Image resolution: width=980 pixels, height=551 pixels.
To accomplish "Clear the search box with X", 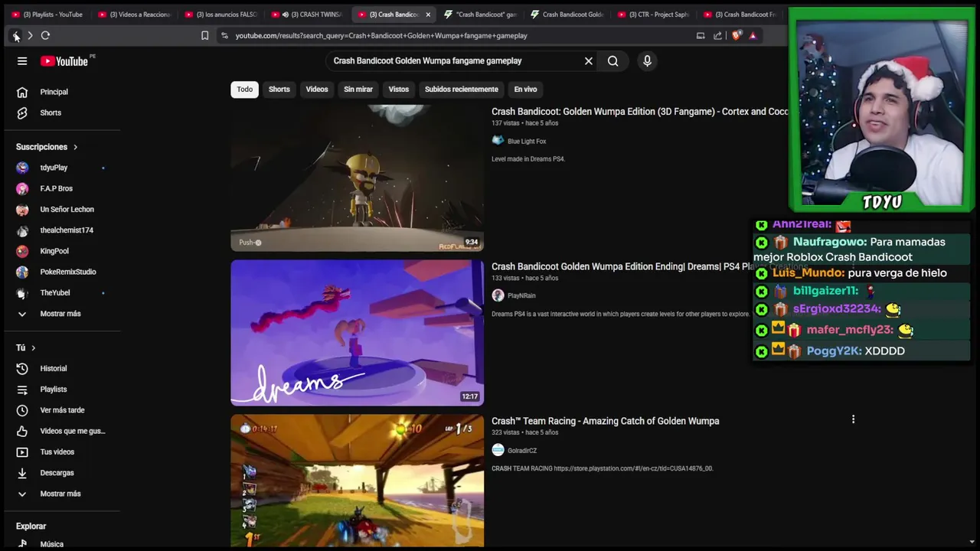I will (589, 61).
